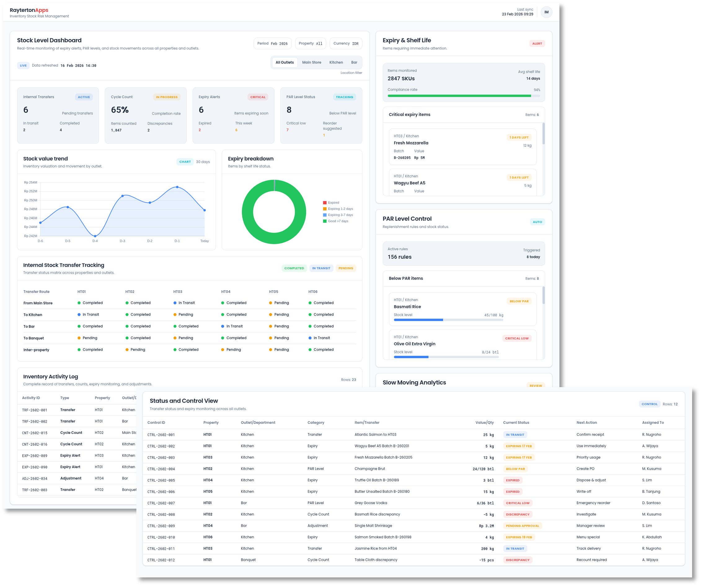Click the CHART badge on Stock value trend
This screenshot has width=702, height=588.
click(185, 161)
